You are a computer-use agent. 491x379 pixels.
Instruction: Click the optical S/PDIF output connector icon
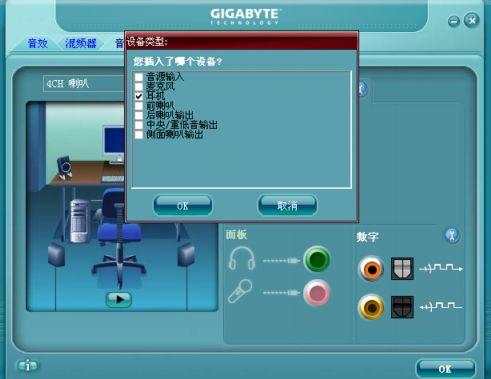point(402,268)
